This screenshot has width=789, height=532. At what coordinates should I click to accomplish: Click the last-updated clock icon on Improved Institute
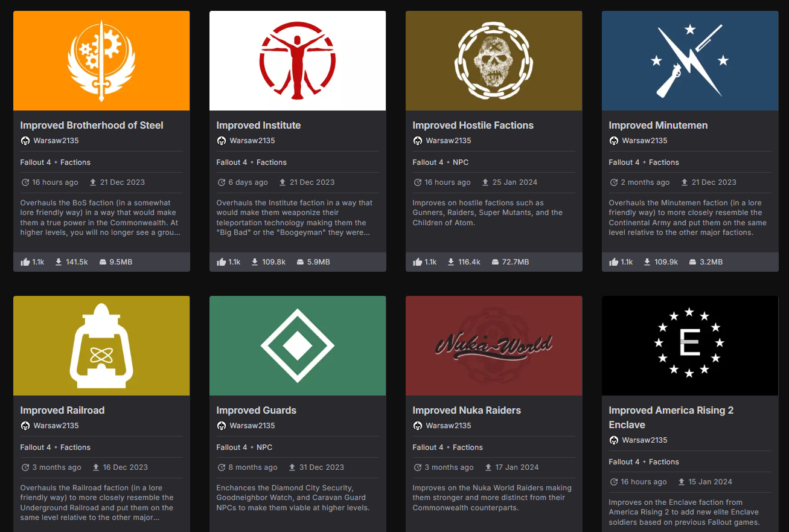tap(221, 182)
